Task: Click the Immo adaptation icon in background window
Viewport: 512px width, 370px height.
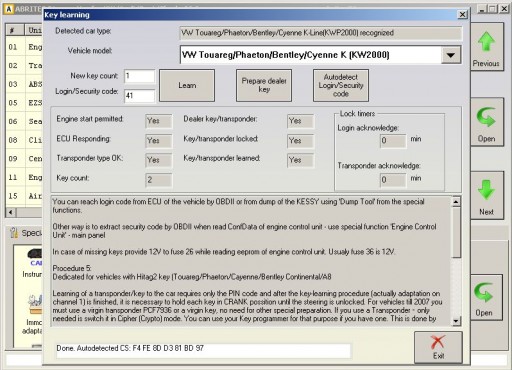Action: point(35,305)
